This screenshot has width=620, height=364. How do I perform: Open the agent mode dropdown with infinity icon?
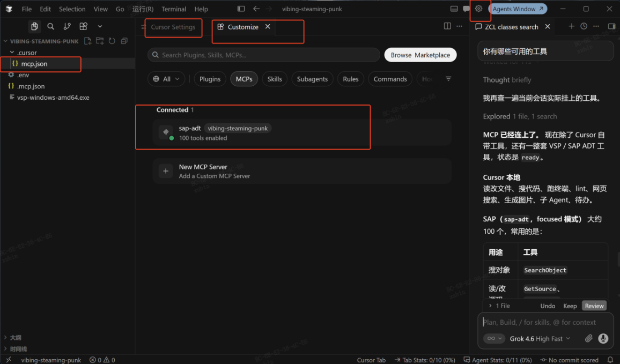[x=494, y=338]
